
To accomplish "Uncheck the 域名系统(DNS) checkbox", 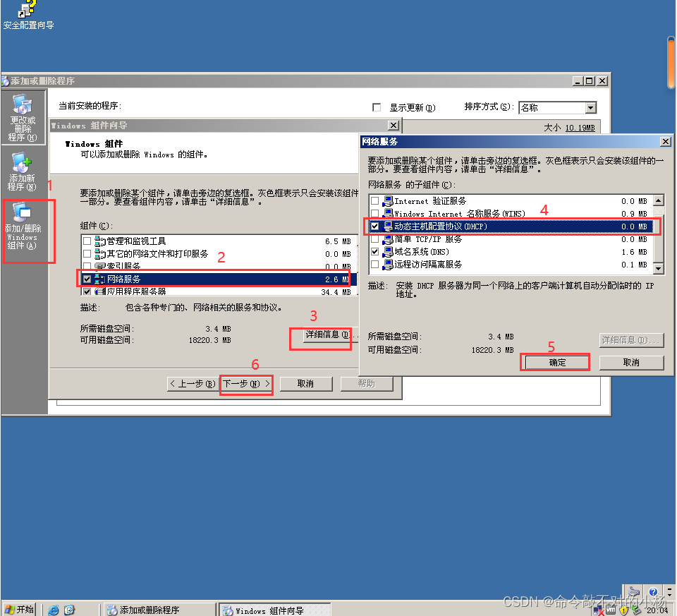I will pos(374,251).
